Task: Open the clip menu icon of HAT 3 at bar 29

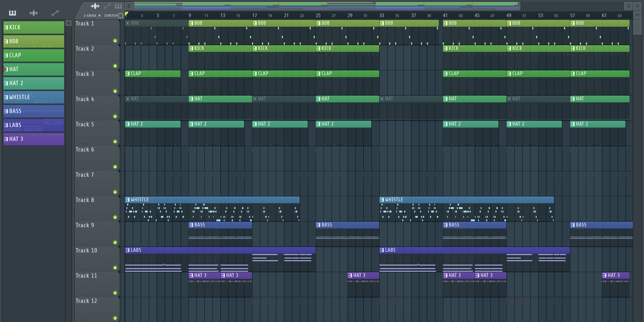Action: point(350,275)
